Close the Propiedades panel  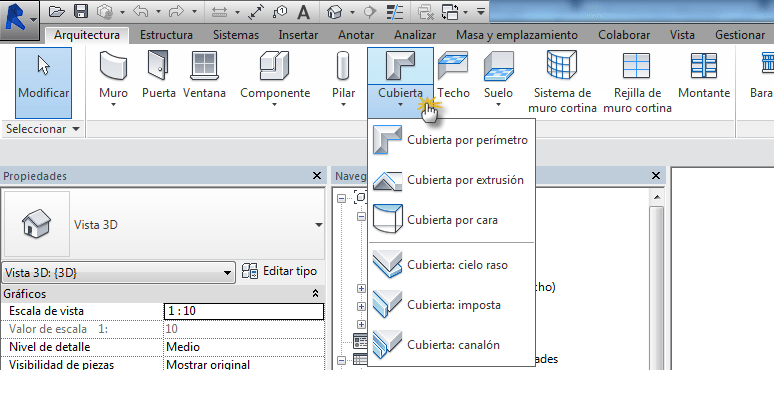point(317,176)
